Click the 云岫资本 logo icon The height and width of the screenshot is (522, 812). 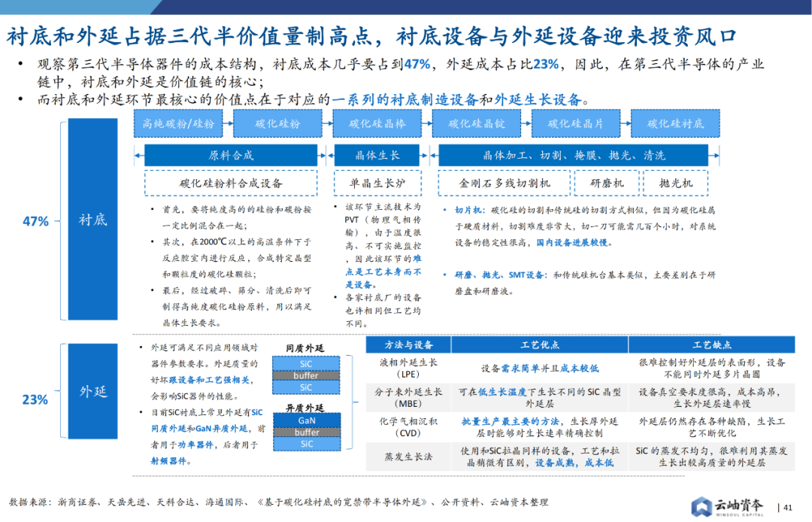coord(701,506)
